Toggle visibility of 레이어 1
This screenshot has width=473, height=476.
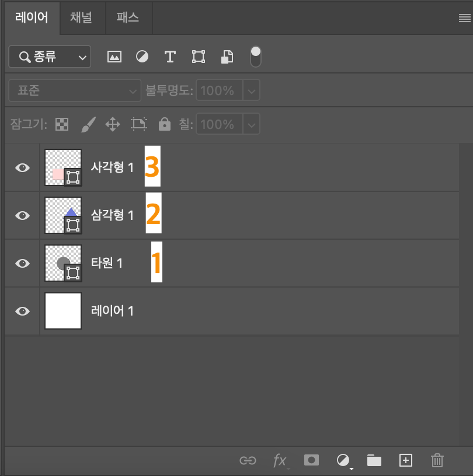pyautogui.click(x=22, y=311)
